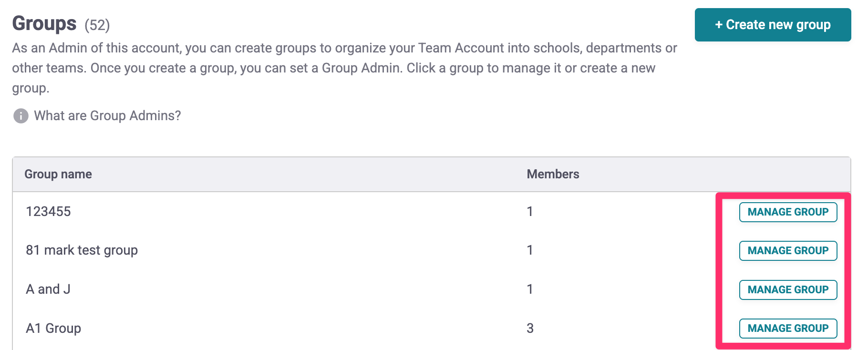The image size is (868, 350).
Task: Click the member count for 81 mark test group
Action: coord(529,250)
